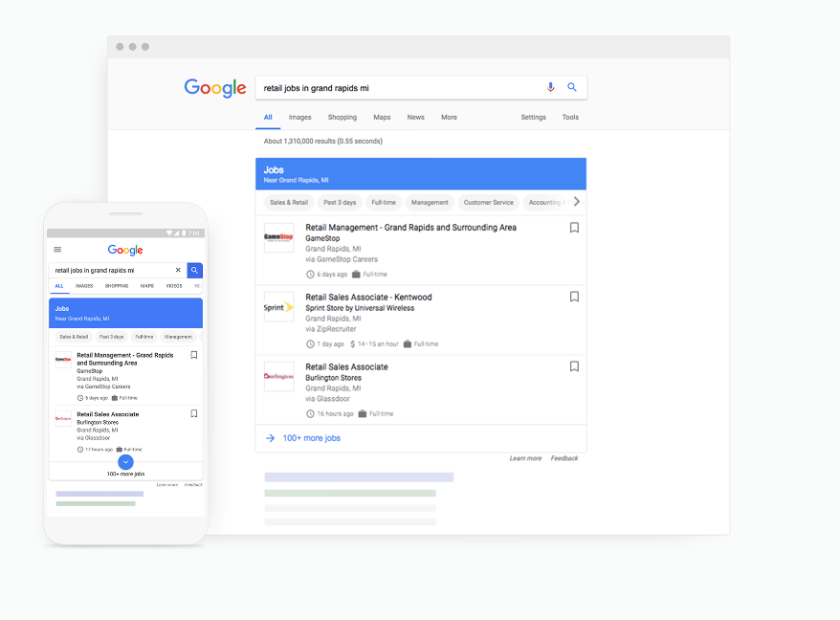Switch to the MAPS tab on the phone
Screen dimensions: 840x620
[x=147, y=286]
